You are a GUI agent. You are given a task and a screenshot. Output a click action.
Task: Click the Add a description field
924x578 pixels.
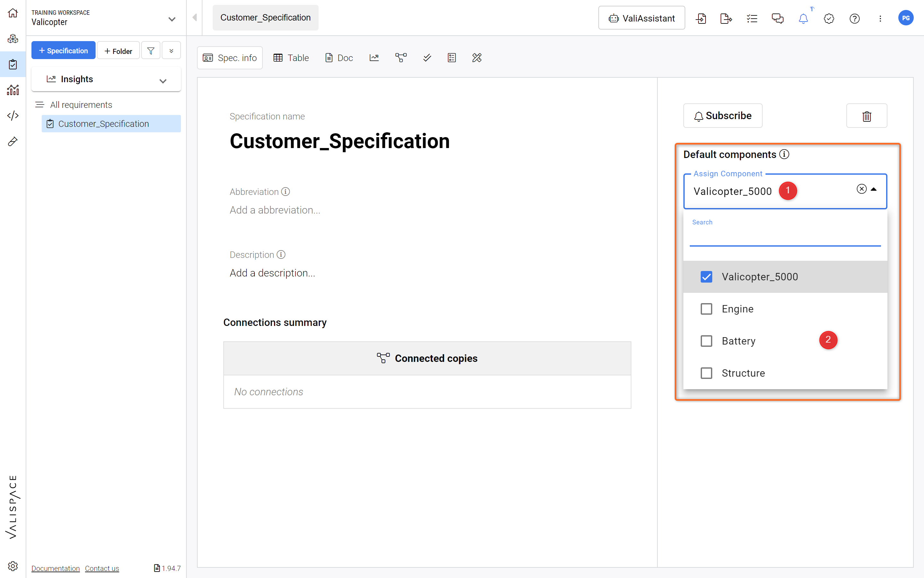(272, 273)
